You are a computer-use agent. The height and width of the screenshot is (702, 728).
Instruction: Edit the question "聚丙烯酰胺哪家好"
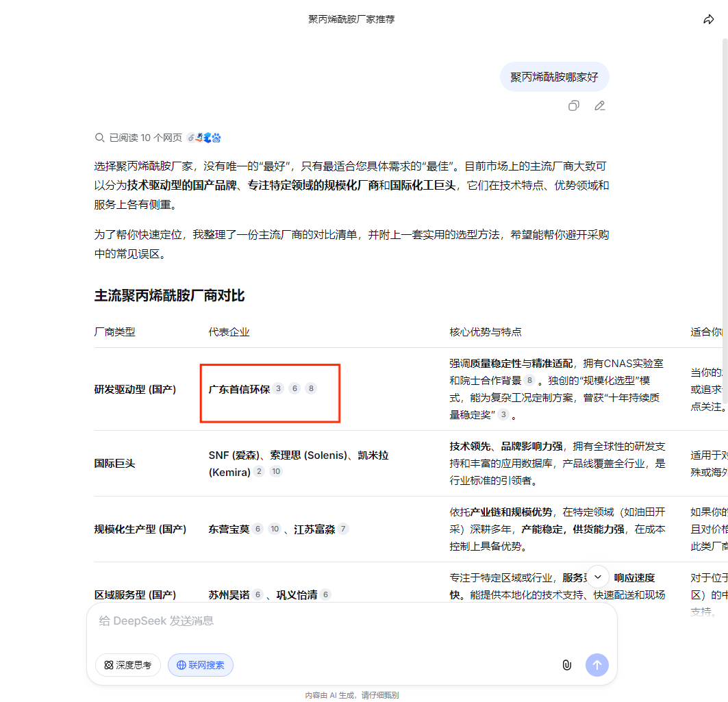tap(599, 105)
